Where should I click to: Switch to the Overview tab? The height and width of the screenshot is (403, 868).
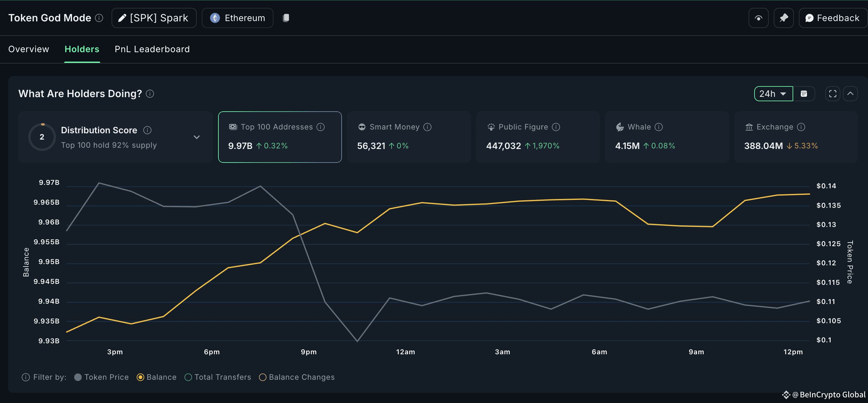point(28,49)
